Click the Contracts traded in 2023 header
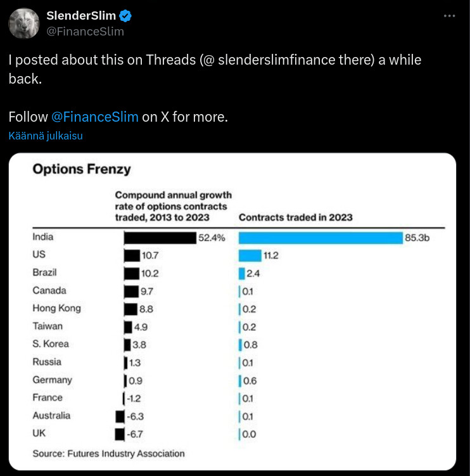 coord(295,217)
